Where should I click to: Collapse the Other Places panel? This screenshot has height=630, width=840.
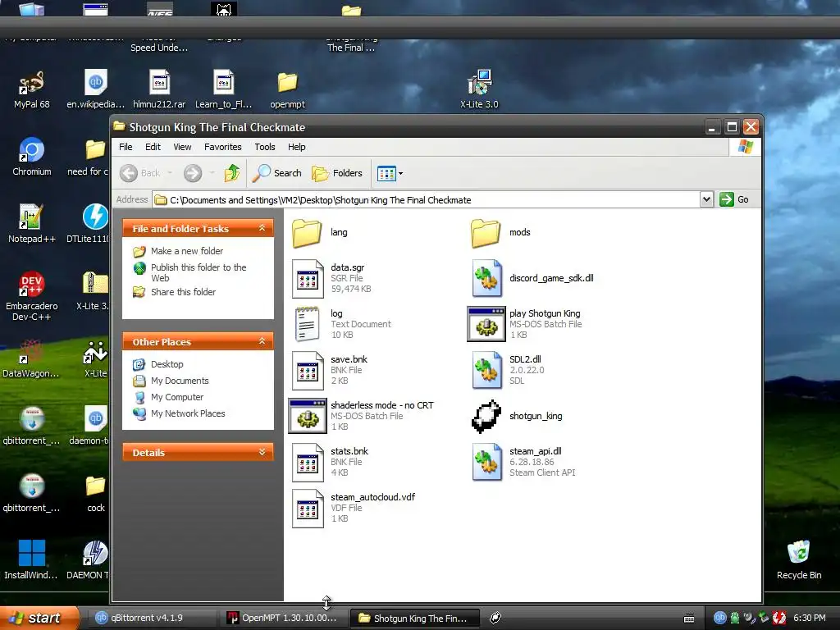click(262, 341)
